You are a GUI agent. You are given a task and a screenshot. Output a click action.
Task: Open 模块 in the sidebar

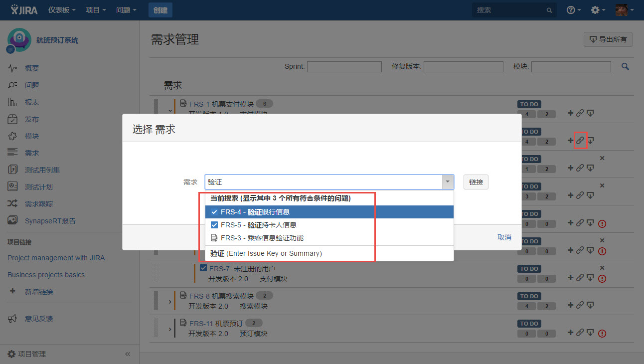click(32, 136)
